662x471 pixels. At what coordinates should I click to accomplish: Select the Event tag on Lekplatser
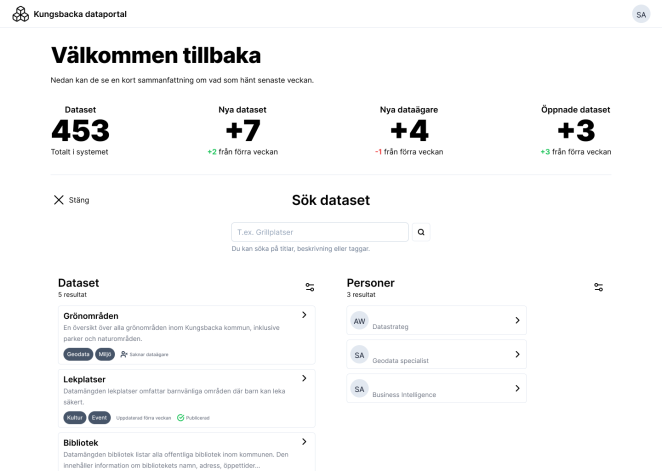click(x=99, y=417)
